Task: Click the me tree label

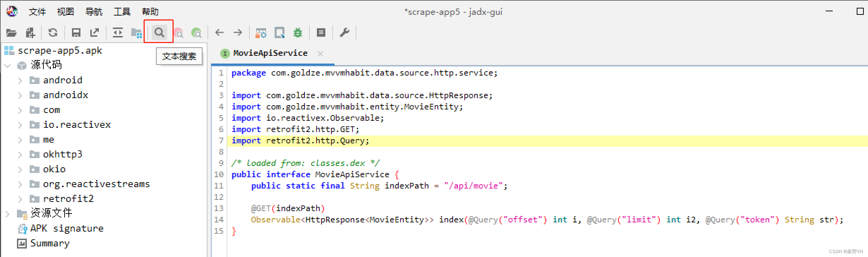Action: tap(48, 140)
